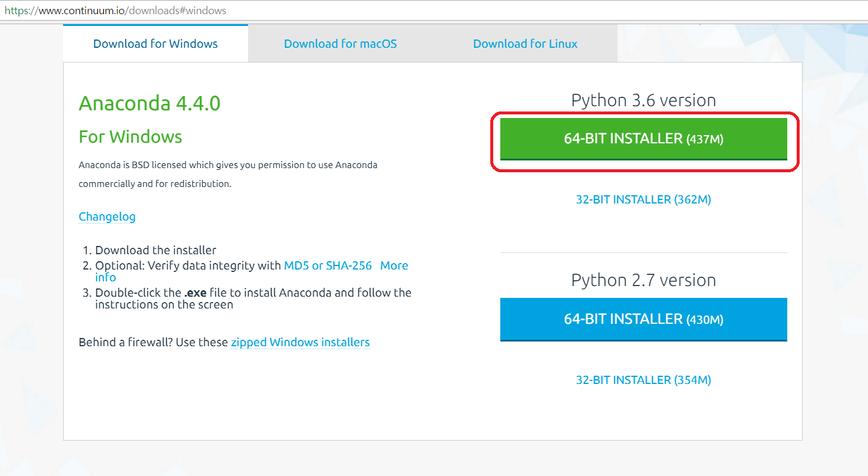The height and width of the screenshot is (476, 868).
Task: Open the More info link
Action: click(x=394, y=265)
